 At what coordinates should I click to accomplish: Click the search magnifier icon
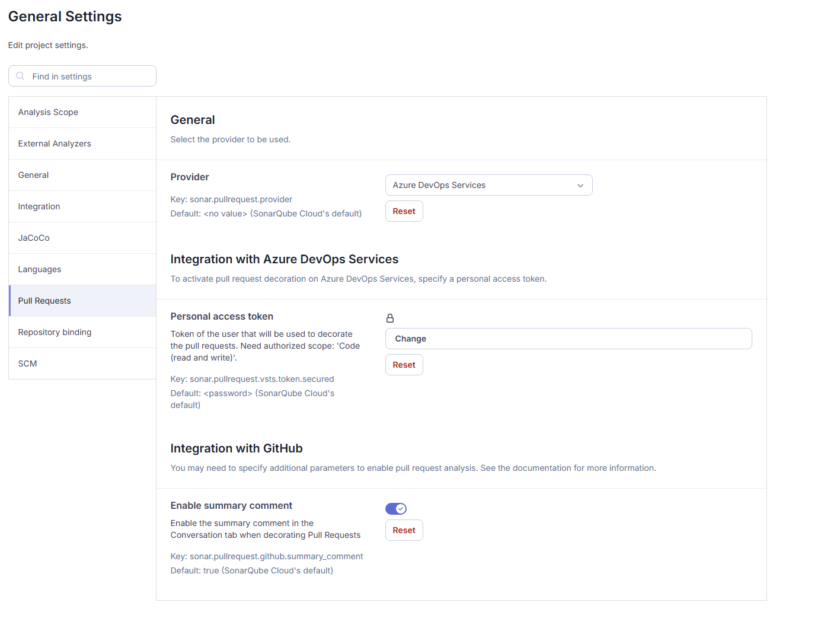(20, 76)
